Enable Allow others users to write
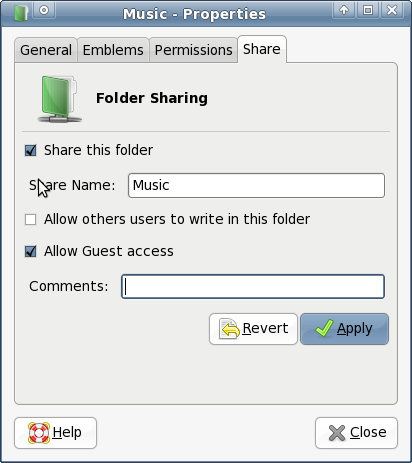 tap(31, 219)
